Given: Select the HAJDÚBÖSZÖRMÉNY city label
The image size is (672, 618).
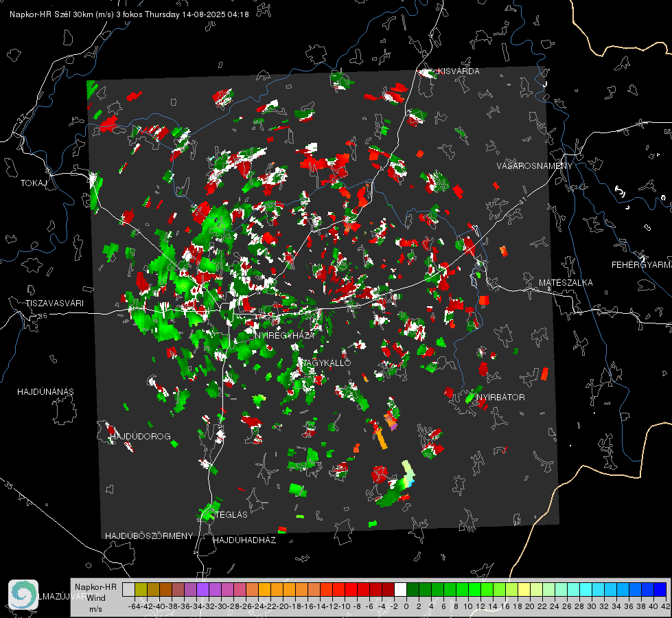Looking at the screenshot, I should [x=149, y=536].
